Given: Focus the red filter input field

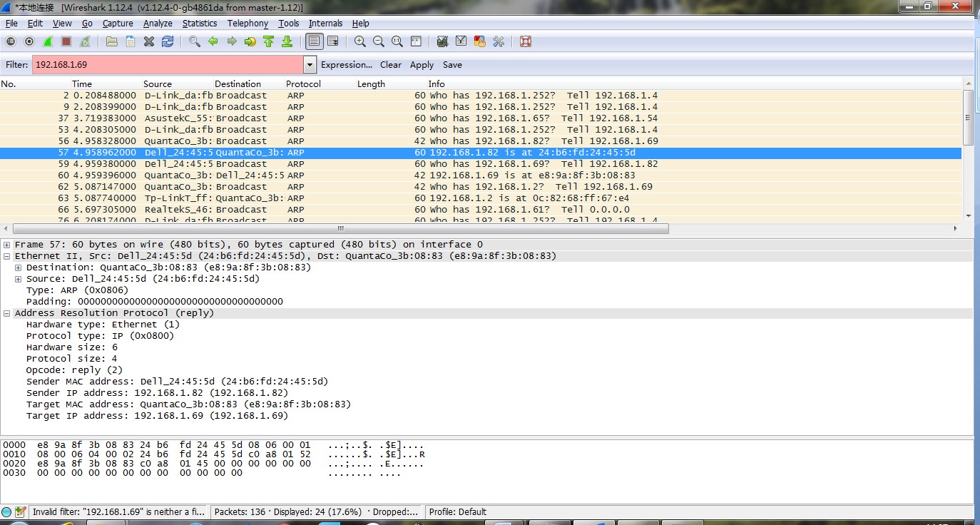Looking at the screenshot, I should (x=168, y=64).
